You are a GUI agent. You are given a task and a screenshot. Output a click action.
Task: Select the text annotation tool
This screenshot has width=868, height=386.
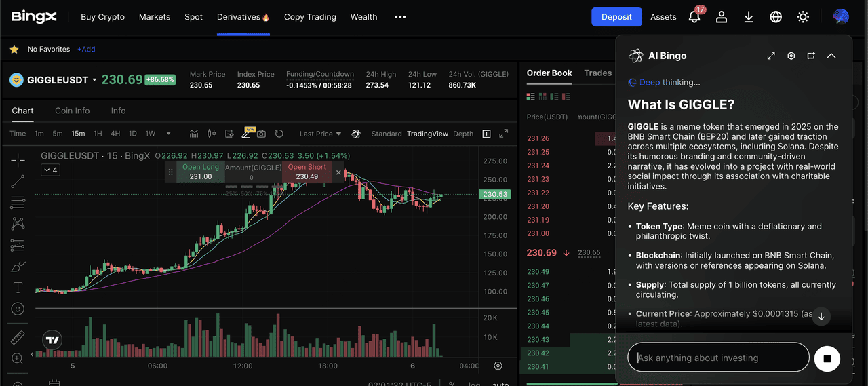pos(18,288)
